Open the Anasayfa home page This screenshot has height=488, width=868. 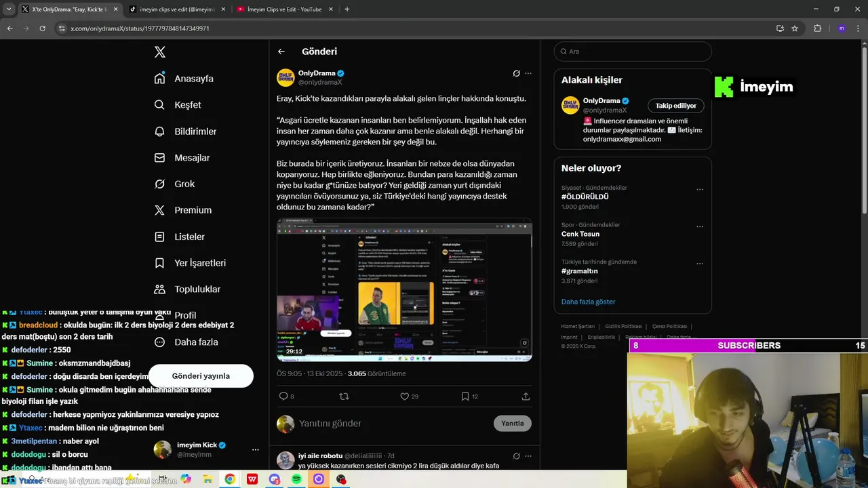[184, 79]
